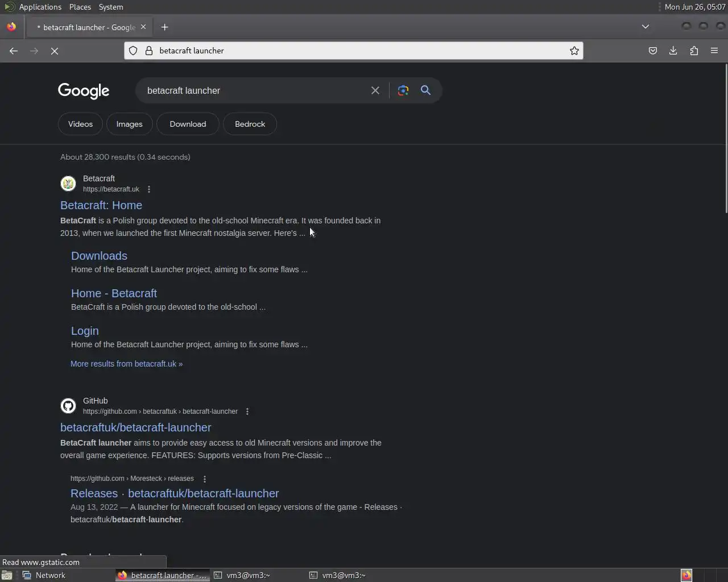Click the show desktop taskbar icon
This screenshot has height=582, width=728.
click(7, 575)
